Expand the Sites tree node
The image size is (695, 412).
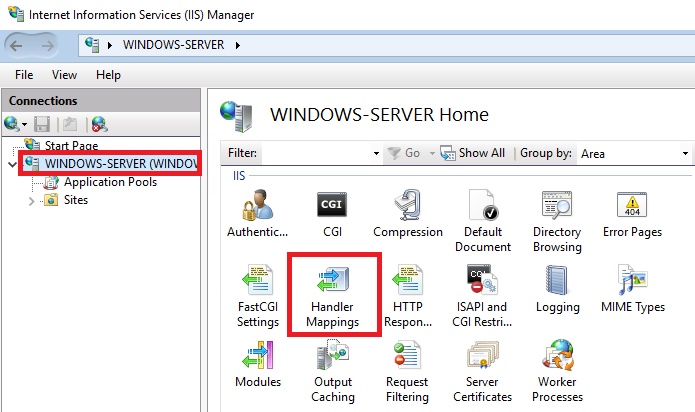point(31,201)
